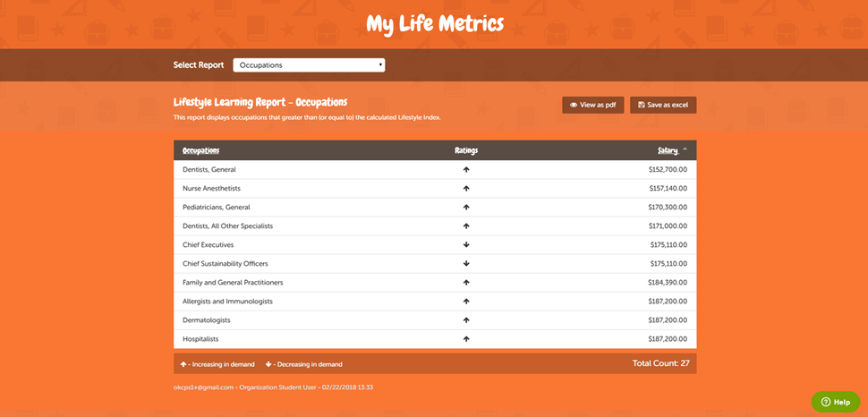The height and width of the screenshot is (417, 868).
Task: Click the increasing in demand legend arrow
Action: tap(183, 364)
